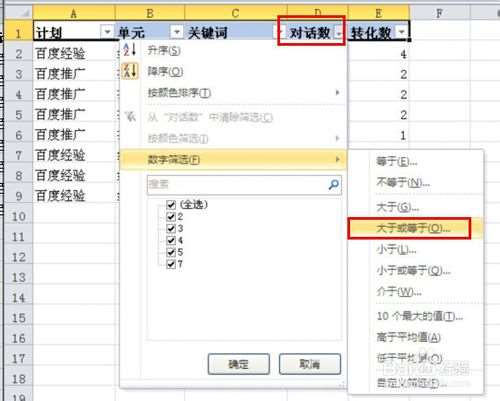This screenshot has height=401, width=500.
Task: Click the descending sort Z-A icon
Action: (x=130, y=71)
